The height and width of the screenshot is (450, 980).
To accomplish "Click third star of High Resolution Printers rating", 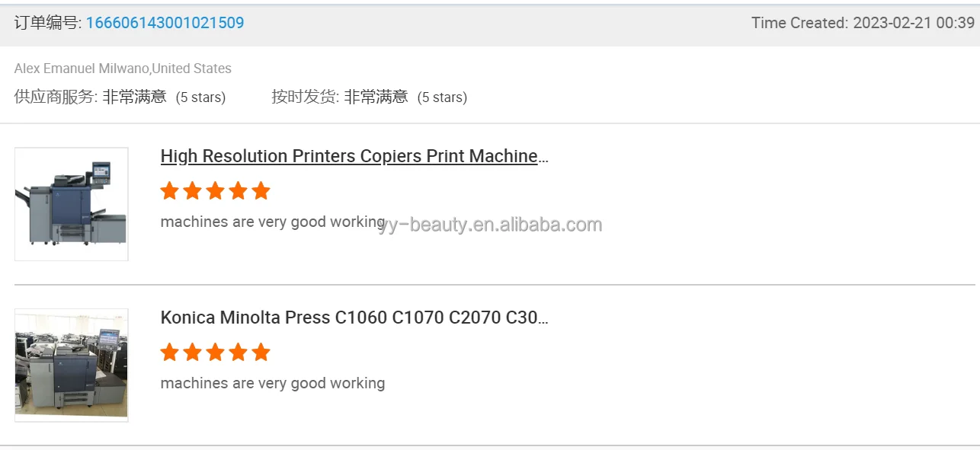I will point(216,191).
